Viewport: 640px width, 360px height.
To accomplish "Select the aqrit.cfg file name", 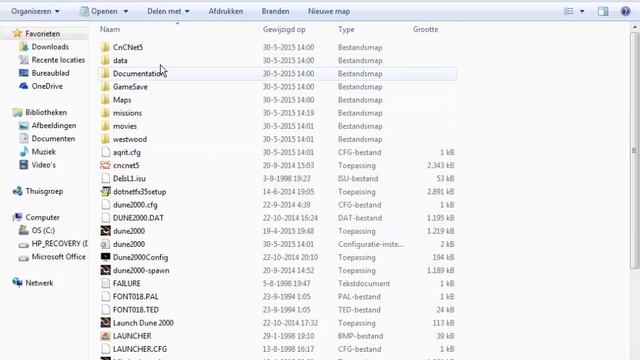I will [127, 152].
